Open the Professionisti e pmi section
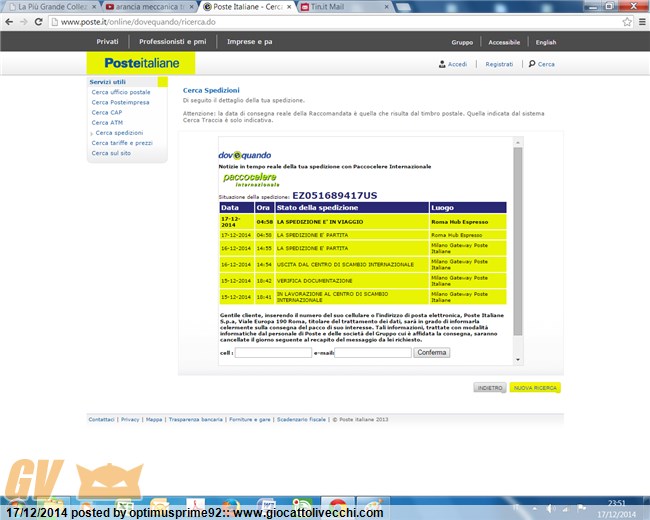The height and width of the screenshot is (520, 650). click(x=172, y=41)
